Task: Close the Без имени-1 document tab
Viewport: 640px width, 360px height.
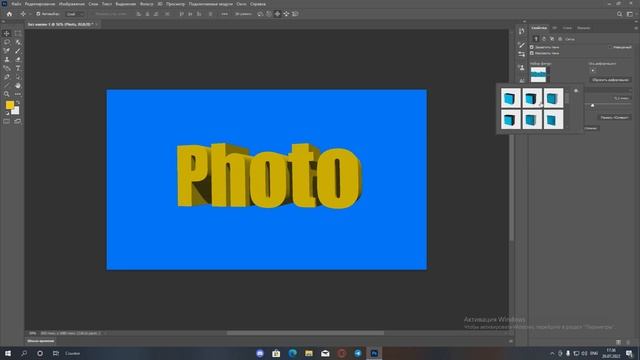Action: click(97, 24)
